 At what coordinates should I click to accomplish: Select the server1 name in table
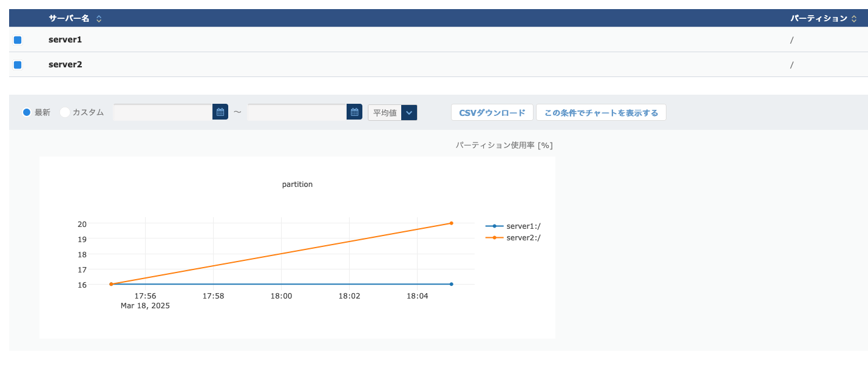click(x=65, y=40)
